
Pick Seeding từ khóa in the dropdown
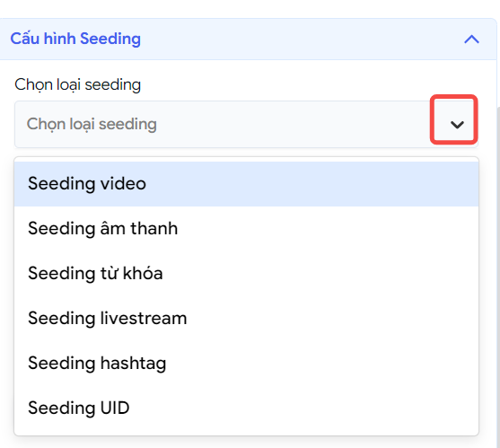coord(246,273)
